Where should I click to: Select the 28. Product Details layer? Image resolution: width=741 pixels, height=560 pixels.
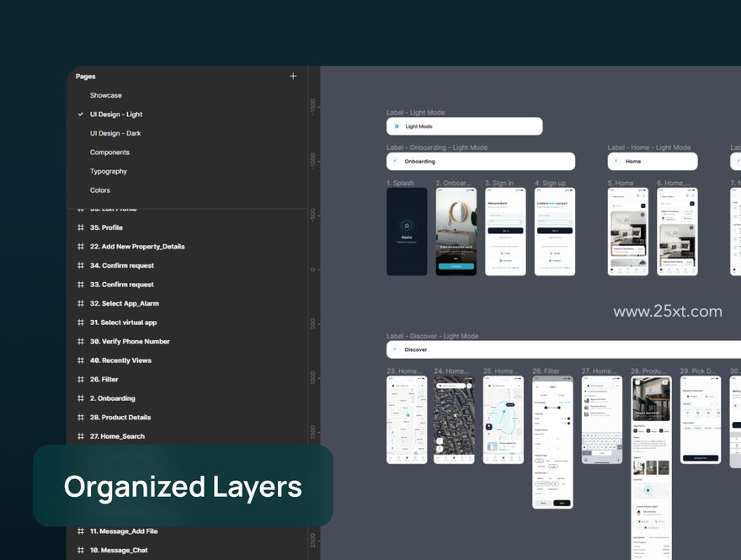click(x=120, y=418)
